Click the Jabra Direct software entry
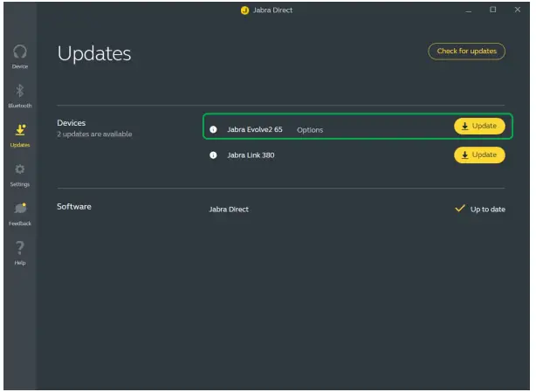The height and width of the screenshot is (392, 536). click(229, 210)
